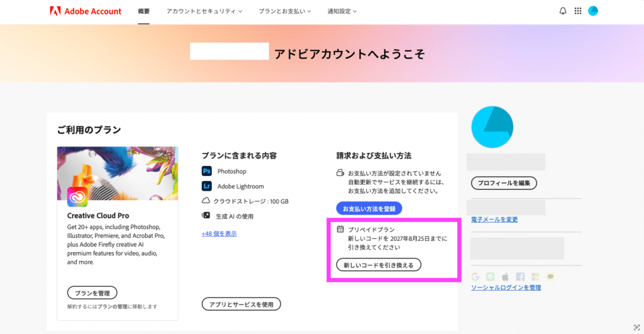644x334 pixels.
Task: Click the cloud storage icon
Action: (x=206, y=201)
